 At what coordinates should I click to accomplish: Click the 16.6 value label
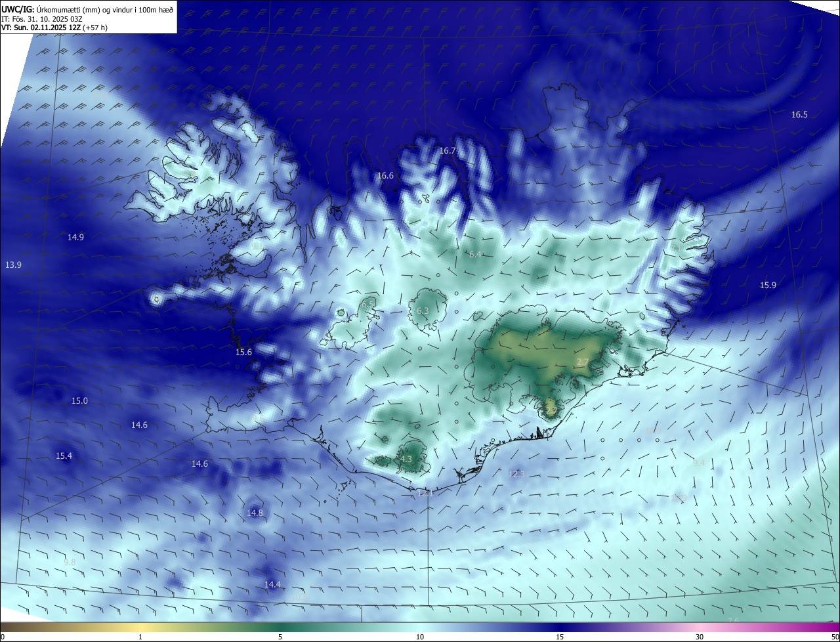[385, 176]
